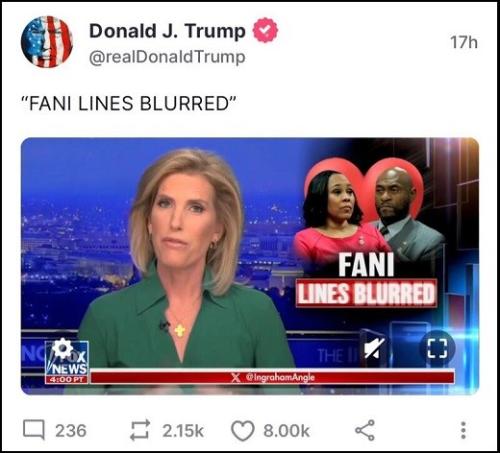Open the 236 replies count
500x453 pixels.
[x=71, y=430]
